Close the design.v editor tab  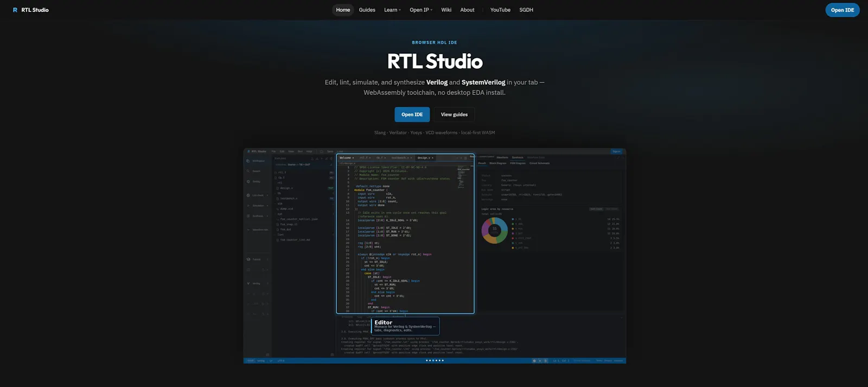click(x=432, y=158)
